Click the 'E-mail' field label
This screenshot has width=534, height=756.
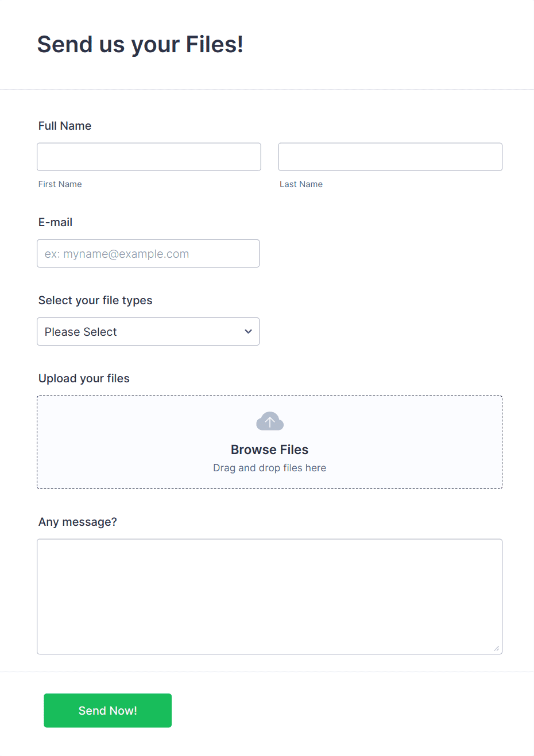tap(55, 222)
